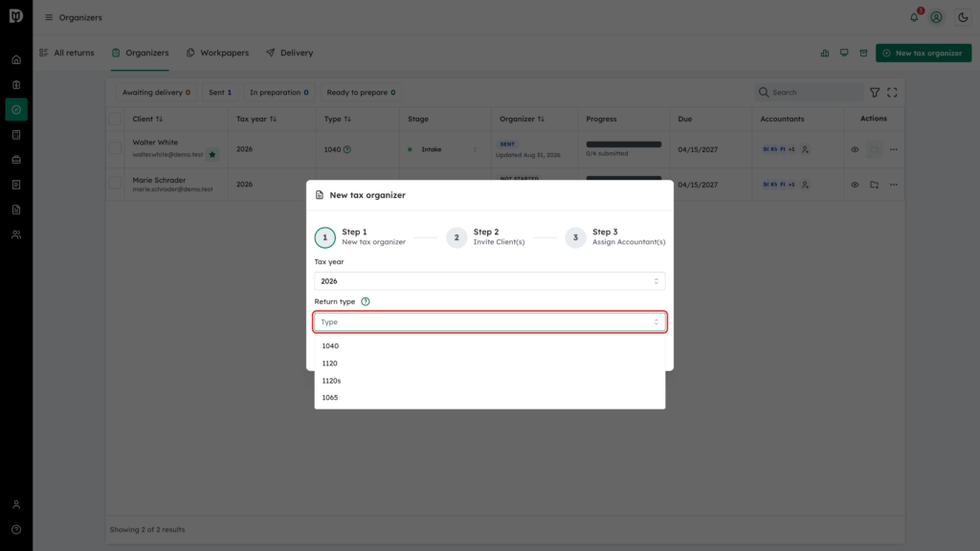The width and height of the screenshot is (980, 551).
Task: Pick 1065 from the return type options
Action: tap(489, 397)
